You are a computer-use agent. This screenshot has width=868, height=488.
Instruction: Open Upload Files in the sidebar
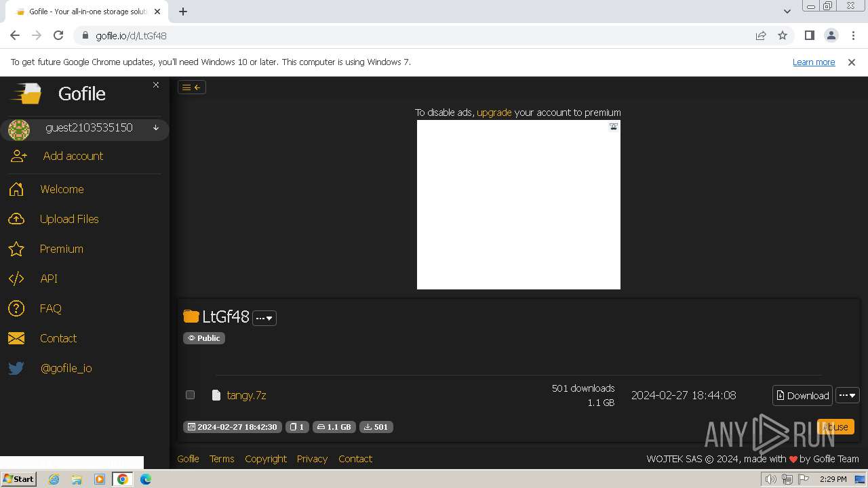[69, 219]
